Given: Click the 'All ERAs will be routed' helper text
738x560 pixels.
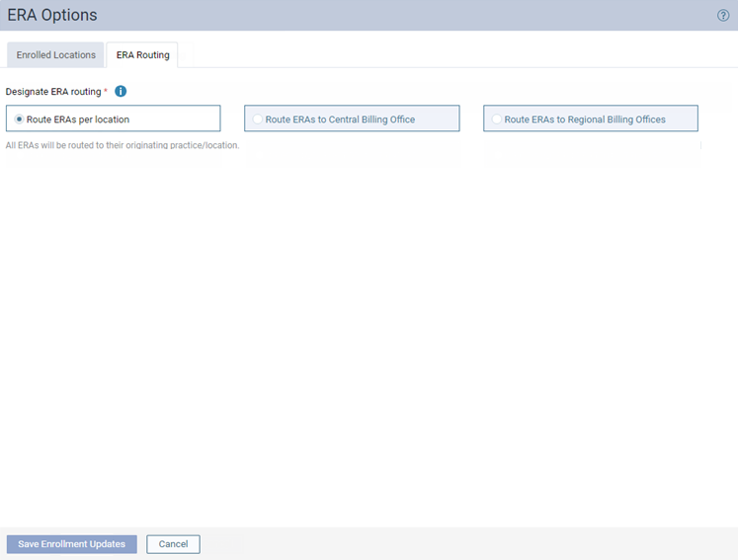Looking at the screenshot, I should pyautogui.click(x=123, y=146).
